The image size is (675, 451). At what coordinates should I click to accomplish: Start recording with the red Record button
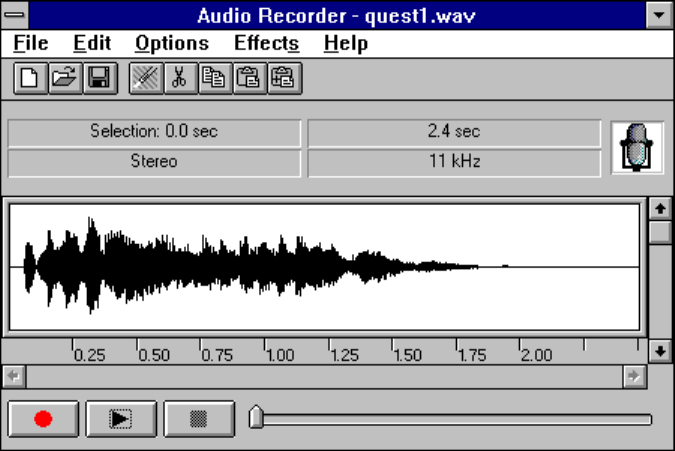pyautogui.click(x=43, y=419)
